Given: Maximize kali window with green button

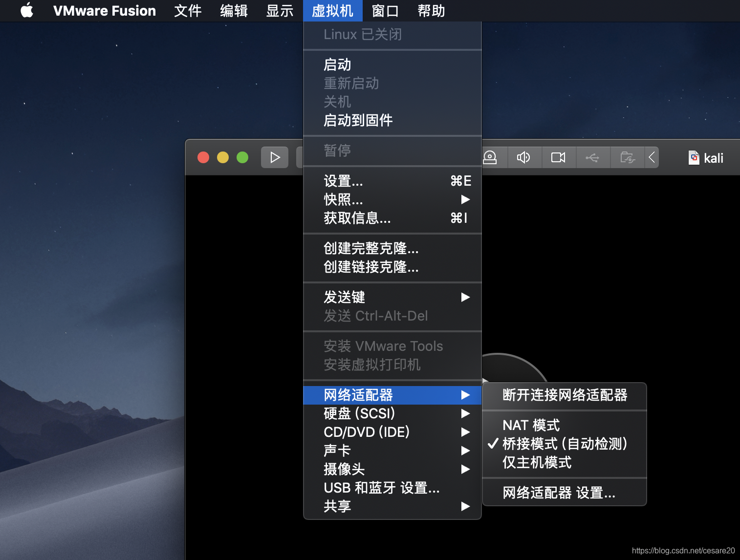Looking at the screenshot, I should (x=242, y=157).
